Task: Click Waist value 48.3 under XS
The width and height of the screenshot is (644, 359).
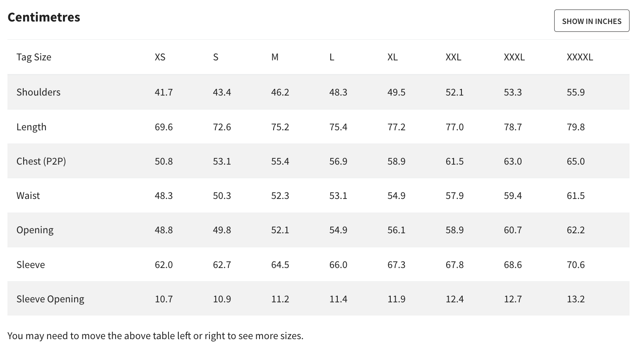Action: [164, 196]
